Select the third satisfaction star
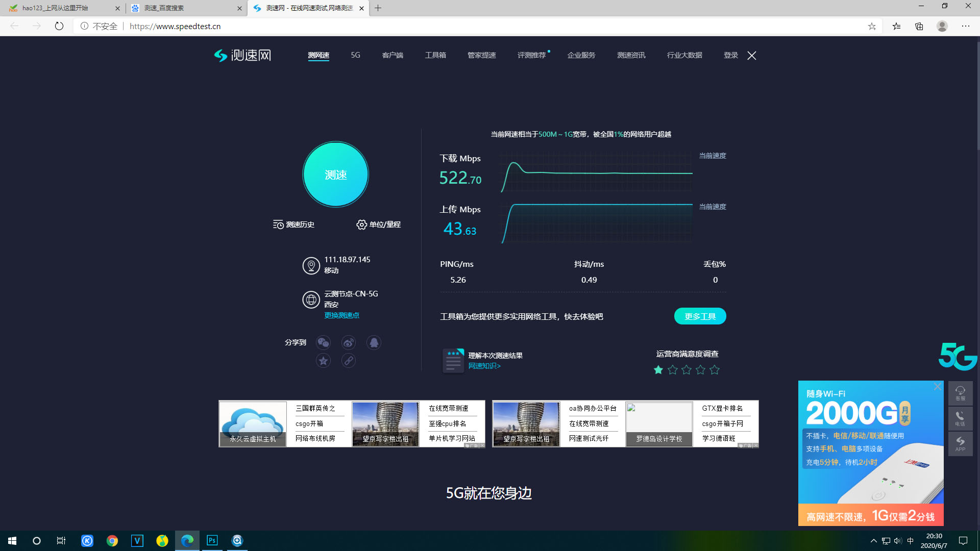Viewport: 980px width, 551px height. pos(687,370)
